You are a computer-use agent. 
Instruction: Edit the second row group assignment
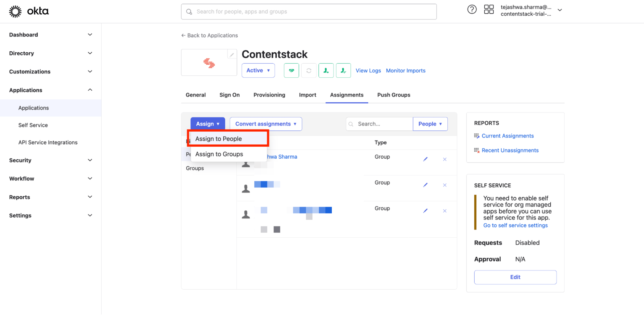(x=425, y=185)
